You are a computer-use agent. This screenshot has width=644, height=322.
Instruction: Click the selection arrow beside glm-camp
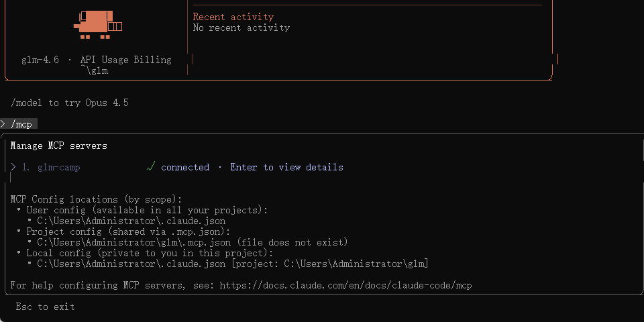[x=13, y=167]
